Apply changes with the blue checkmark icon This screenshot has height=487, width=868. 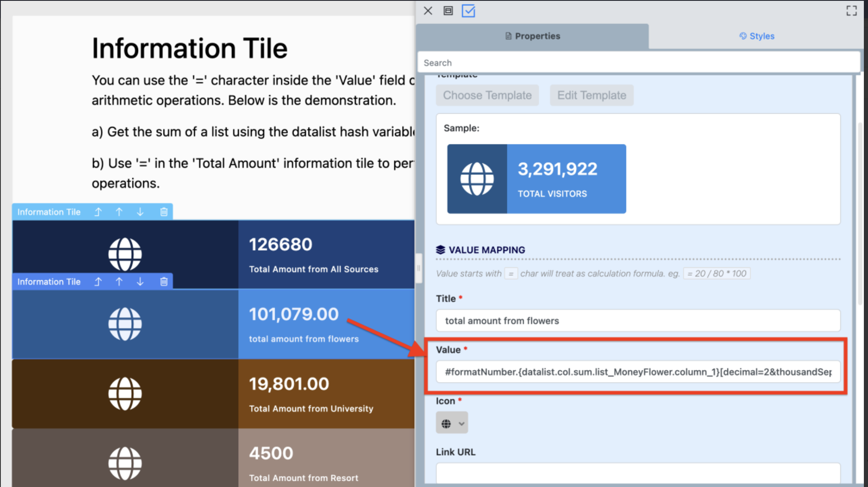(x=468, y=11)
